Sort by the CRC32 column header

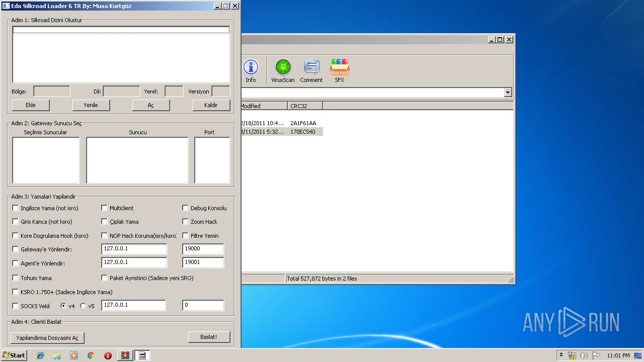pos(305,106)
